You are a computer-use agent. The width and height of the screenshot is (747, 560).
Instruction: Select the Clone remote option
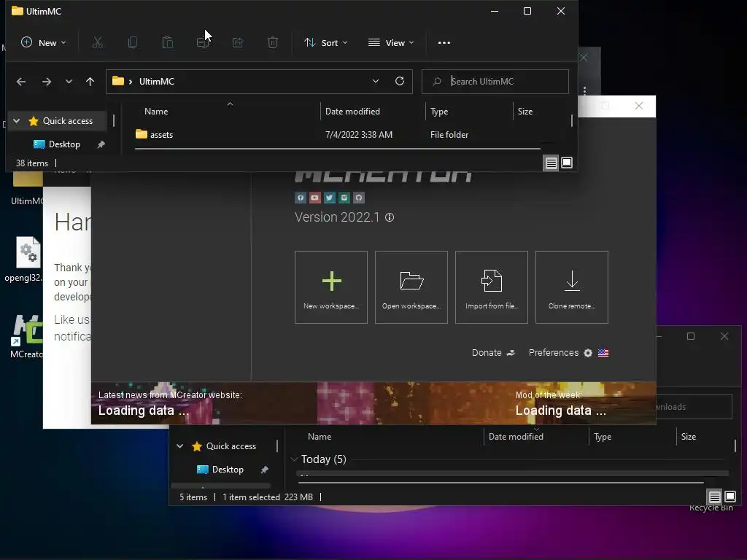pyautogui.click(x=572, y=287)
